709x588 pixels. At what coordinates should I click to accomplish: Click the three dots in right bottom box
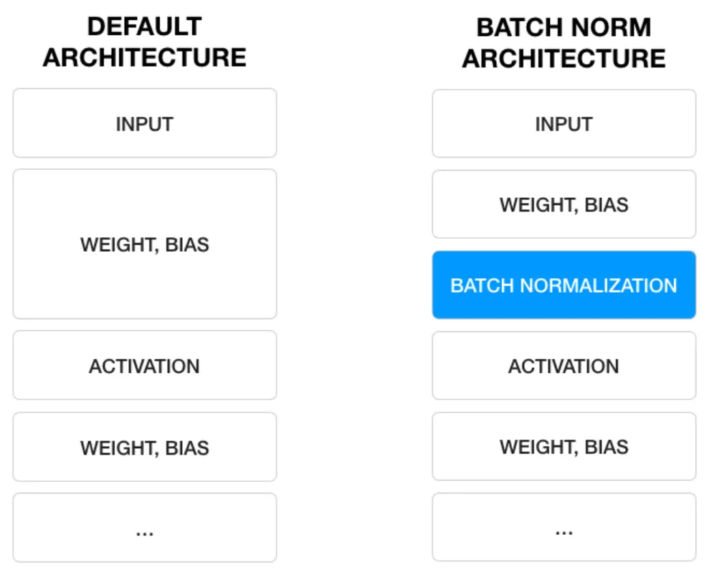[x=564, y=534]
